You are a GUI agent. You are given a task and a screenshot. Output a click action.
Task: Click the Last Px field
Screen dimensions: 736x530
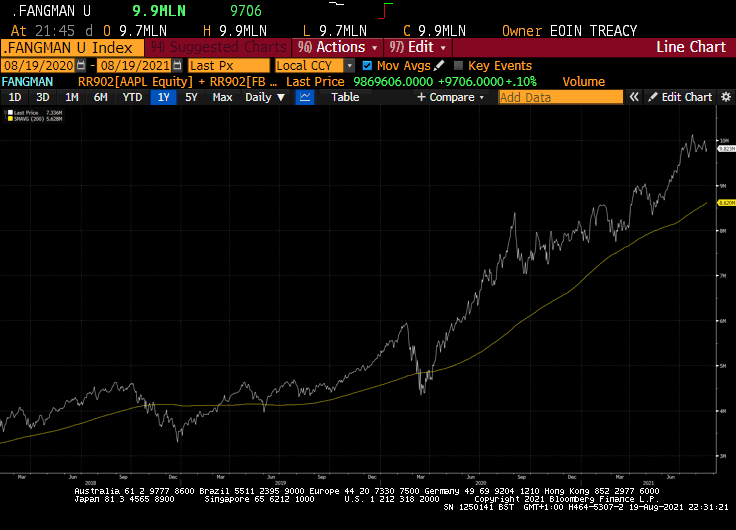coord(229,65)
